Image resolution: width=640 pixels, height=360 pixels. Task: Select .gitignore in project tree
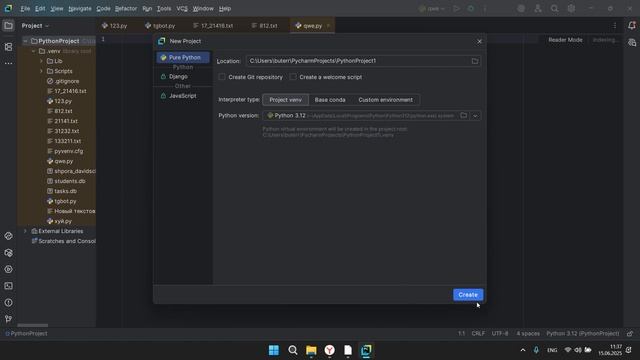[67, 81]
